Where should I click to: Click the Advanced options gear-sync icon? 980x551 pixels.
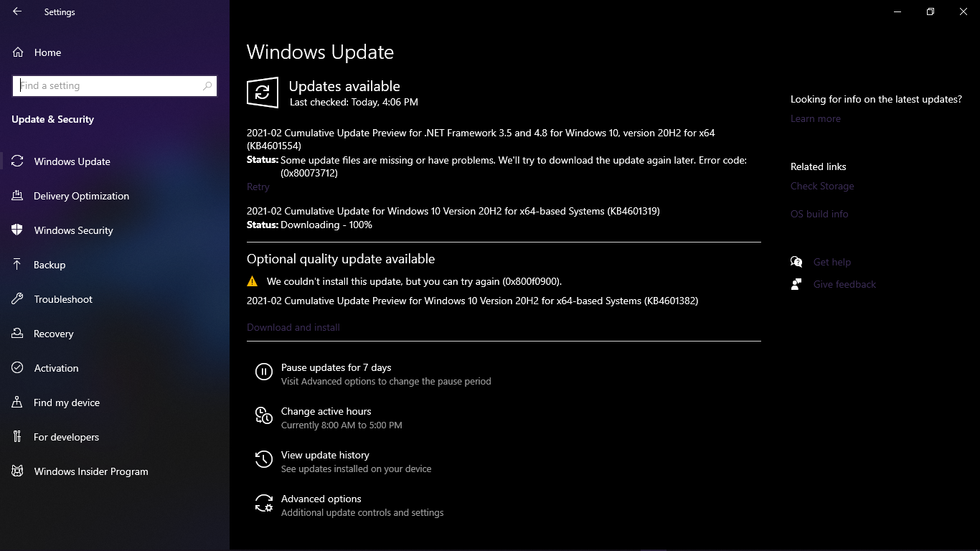(x=264, y=503)
